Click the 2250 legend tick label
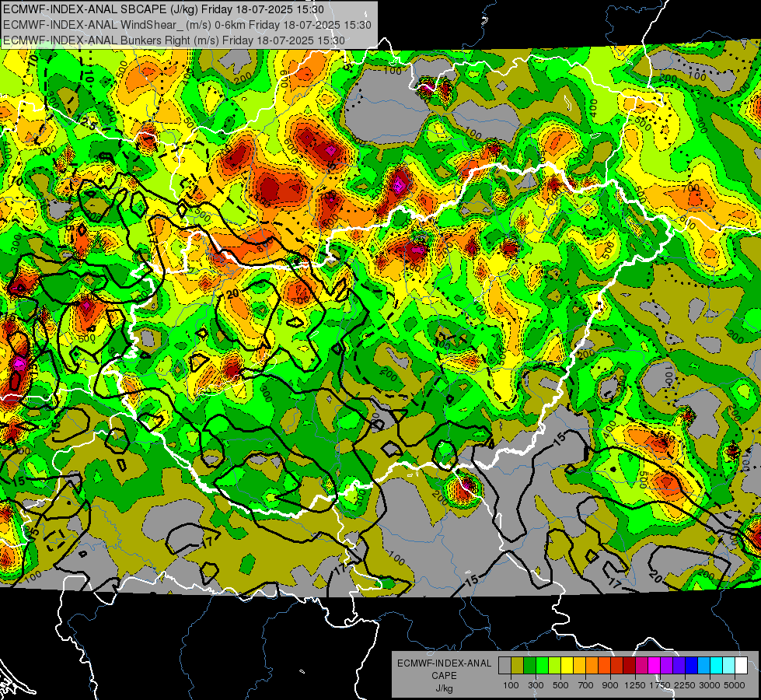This screenshot has height=700, width=761. click(x=685, y=685)
